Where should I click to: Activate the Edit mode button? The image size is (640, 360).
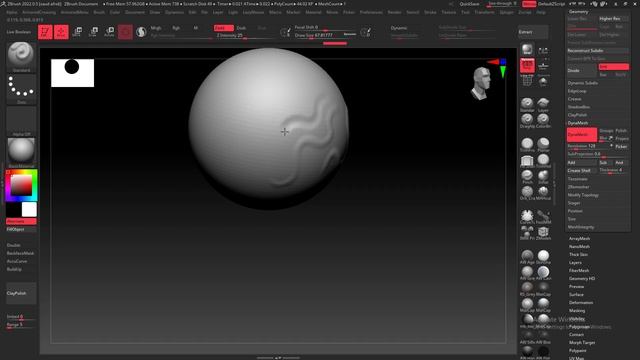(x=45, y=32)
